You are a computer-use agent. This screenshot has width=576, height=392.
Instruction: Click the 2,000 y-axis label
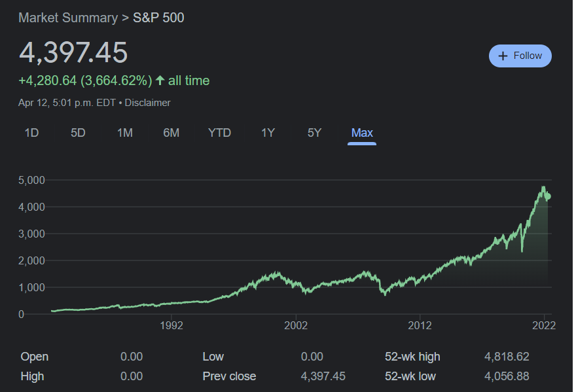click(31, 260)
